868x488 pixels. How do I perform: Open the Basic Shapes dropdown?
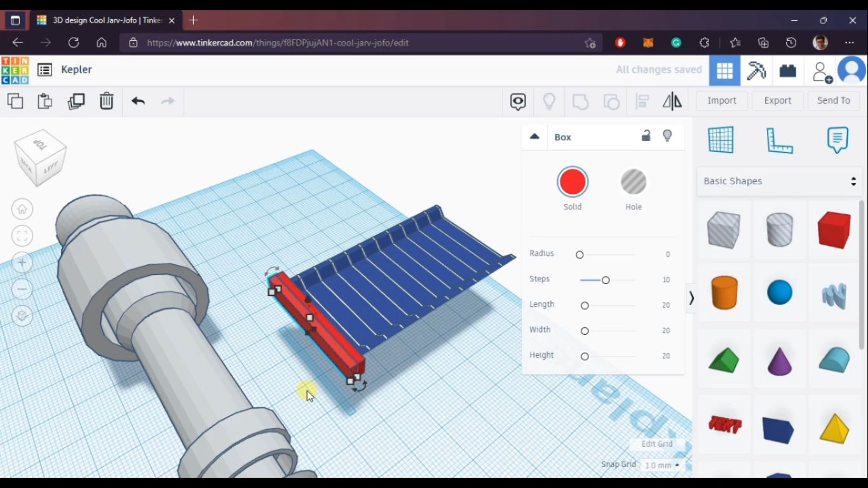[780, 181]
